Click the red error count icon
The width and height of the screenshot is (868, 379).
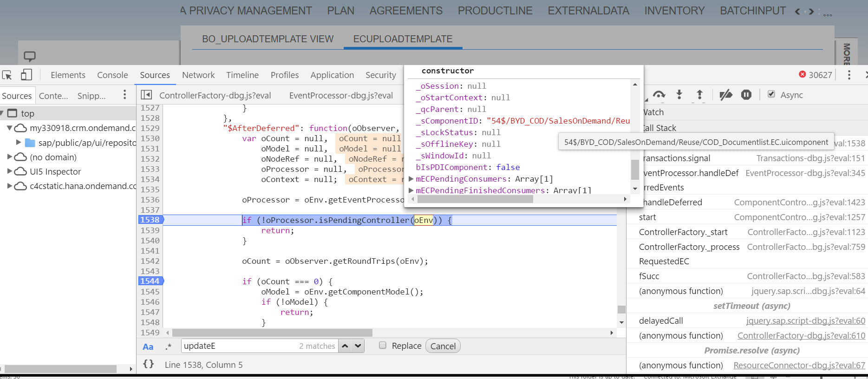[803, 74]
